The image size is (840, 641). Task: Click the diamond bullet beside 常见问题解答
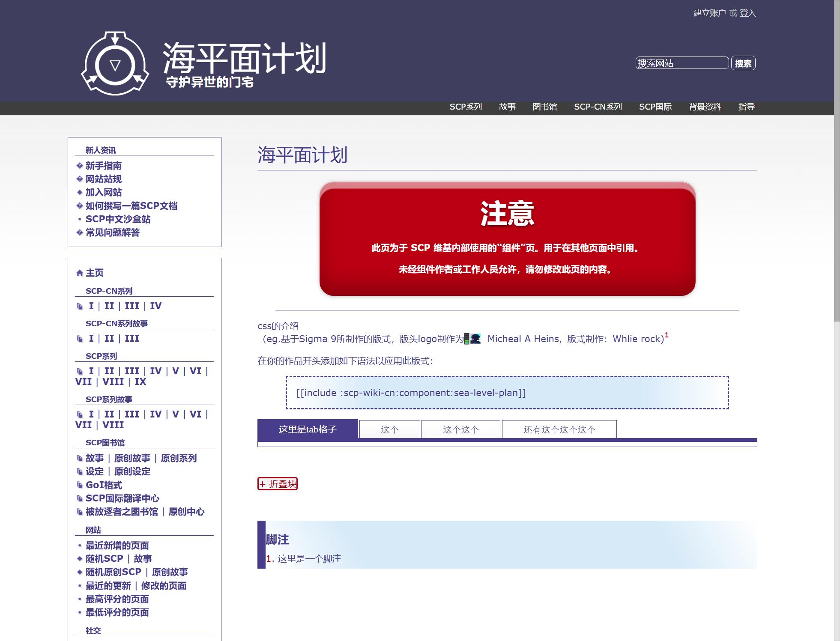79,233
